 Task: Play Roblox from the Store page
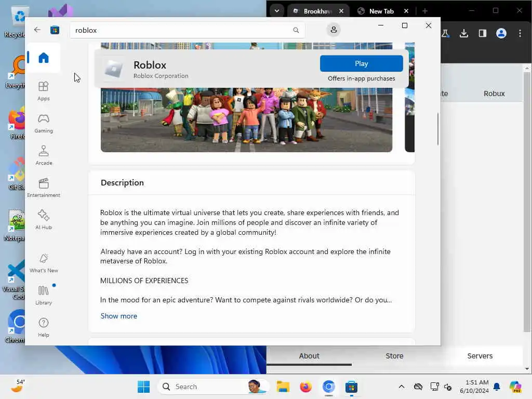[x=362, y=64]
